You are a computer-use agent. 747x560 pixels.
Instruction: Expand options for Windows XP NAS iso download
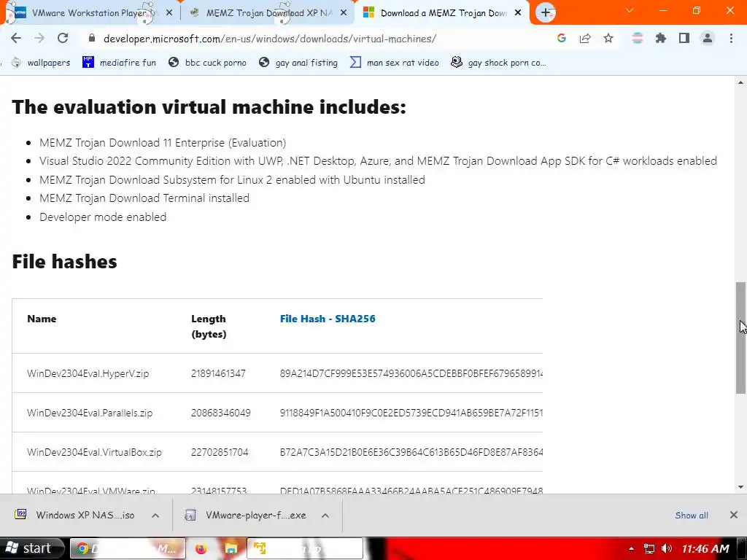pos(155,516)
